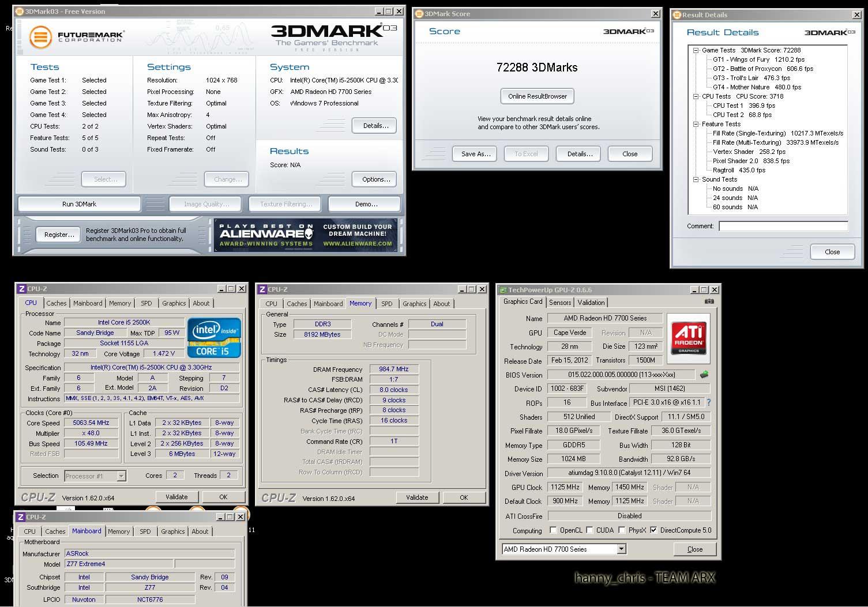
Task: Click the GPU-Z title bar icon
Action: [502, 290]
